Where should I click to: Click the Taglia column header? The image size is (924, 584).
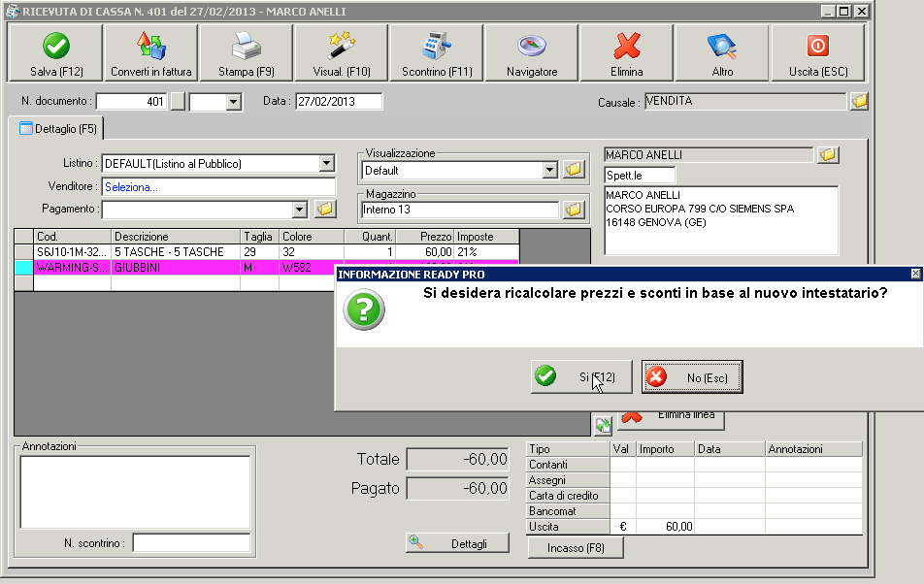pos(259,237)
